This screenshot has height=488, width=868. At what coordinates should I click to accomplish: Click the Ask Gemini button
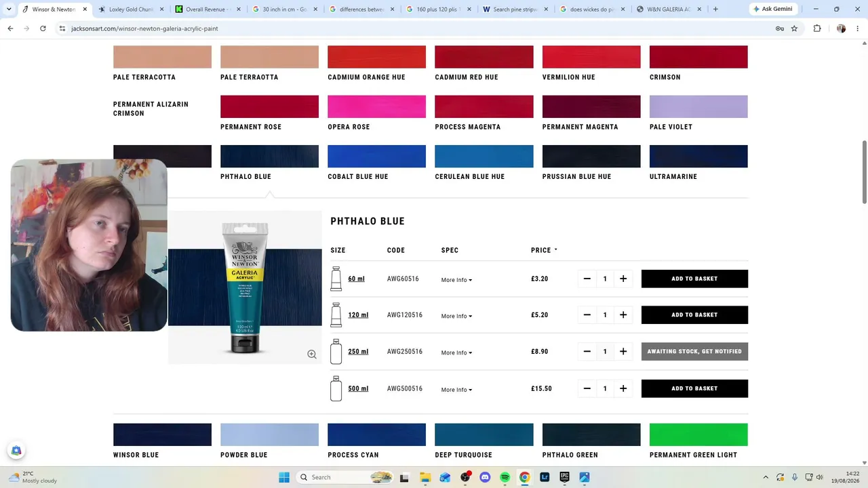tap(772, 9)
